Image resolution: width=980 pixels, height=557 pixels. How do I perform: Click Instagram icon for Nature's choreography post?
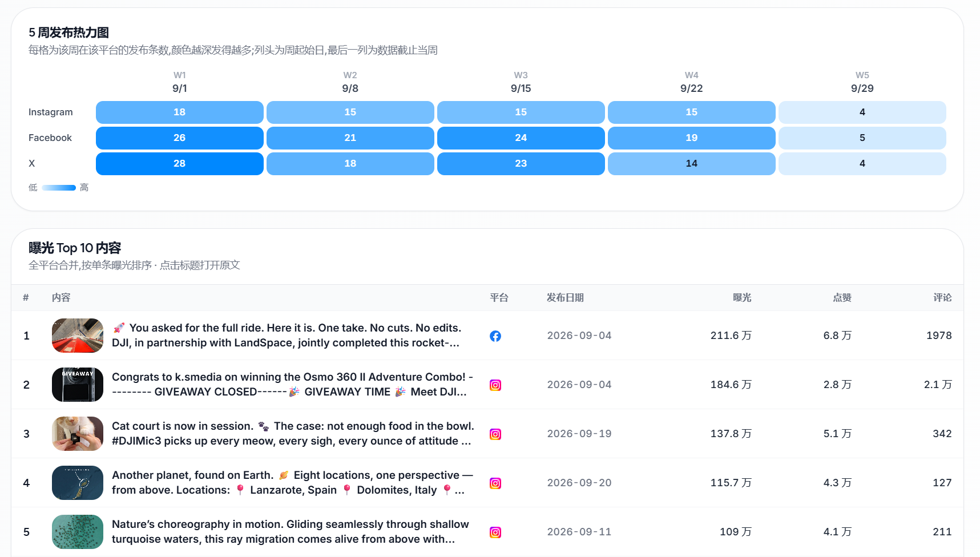495,532
